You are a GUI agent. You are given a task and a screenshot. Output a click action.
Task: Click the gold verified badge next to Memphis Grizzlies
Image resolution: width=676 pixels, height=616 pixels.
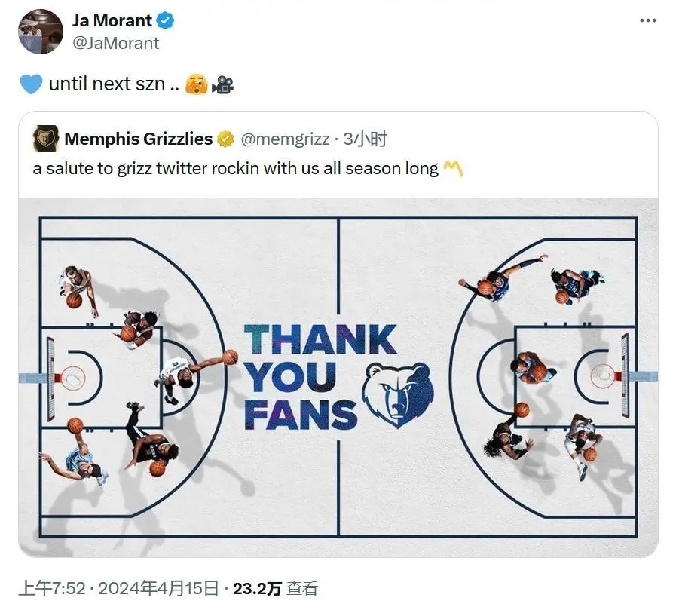tap(225, 139)
